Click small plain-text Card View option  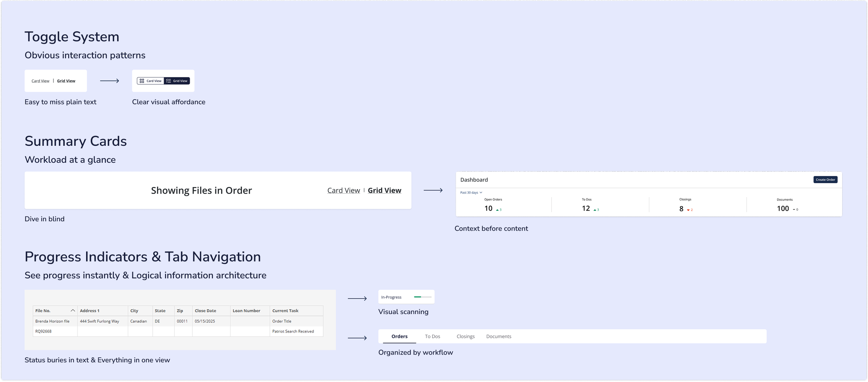click(x=40, y=81)
